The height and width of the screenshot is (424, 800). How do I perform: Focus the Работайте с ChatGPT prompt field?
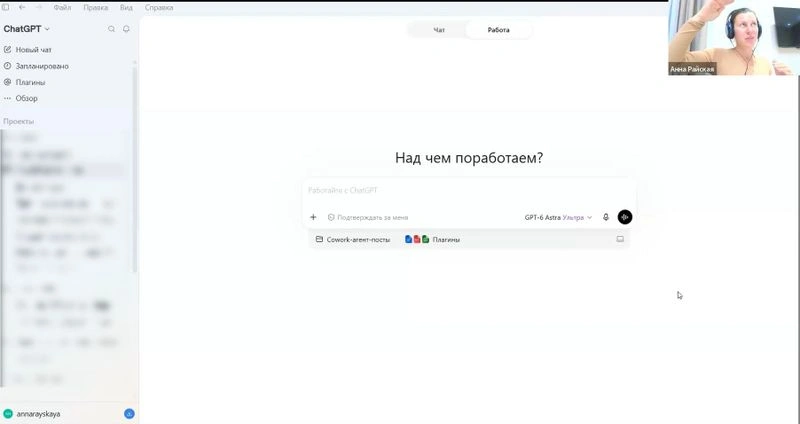[469, 190]
